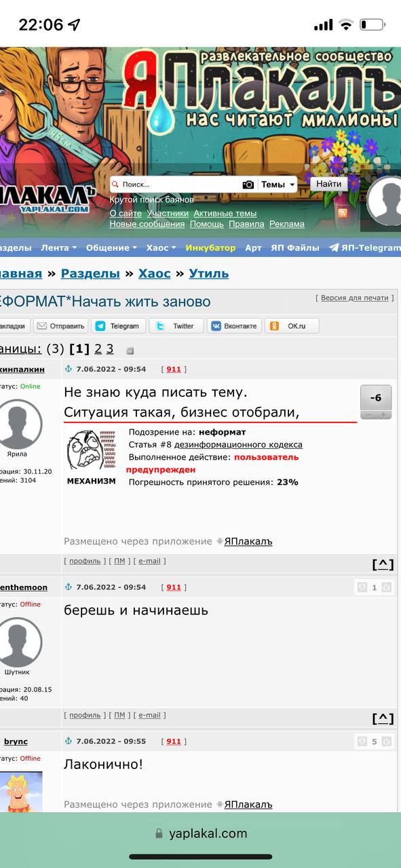This screenshot has height=868, width=401.
Task: Open ЯП Файлы section
Action: click(x=295, y=248)
